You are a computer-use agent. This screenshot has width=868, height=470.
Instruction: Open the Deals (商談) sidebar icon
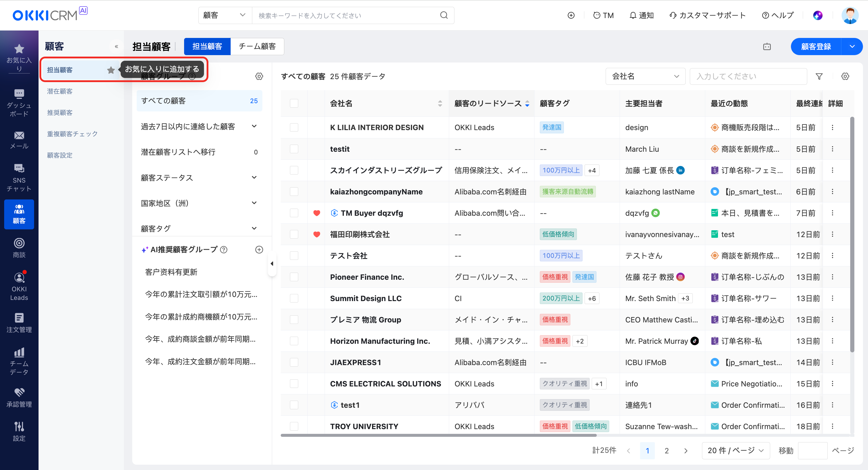coord(19,248)
